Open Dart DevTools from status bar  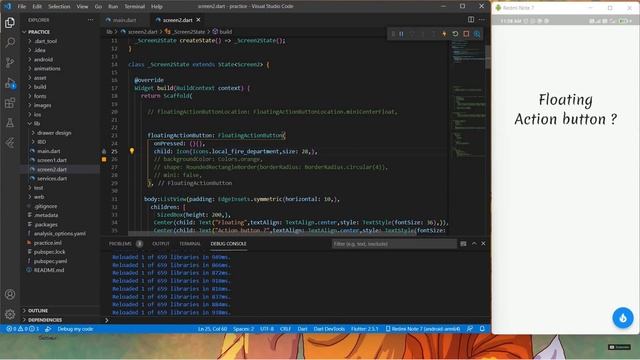click(x=329, y=329)
